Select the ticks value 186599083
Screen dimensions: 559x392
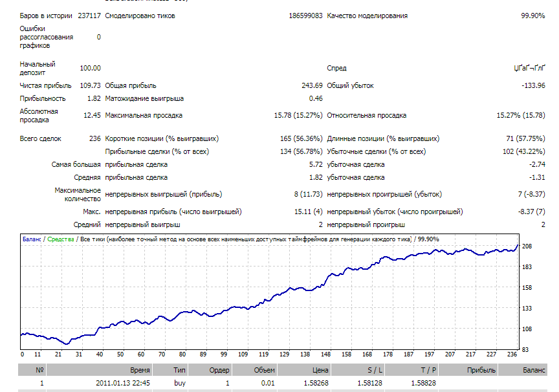305,16
